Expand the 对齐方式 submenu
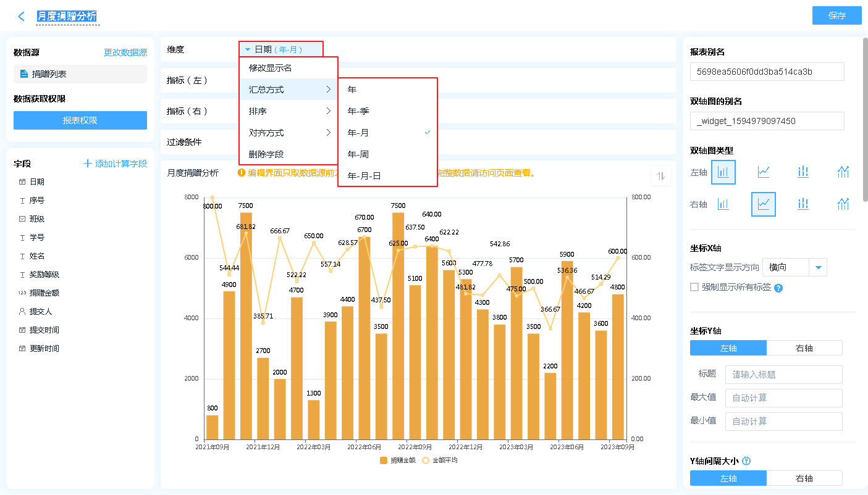This screenshot has height=495, width=868. pos(289,133)
